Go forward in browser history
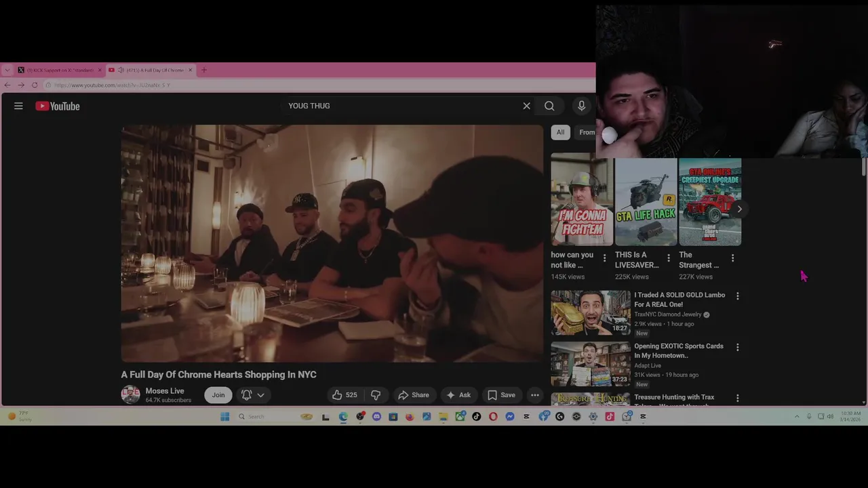Image resolution: width=868 pixels, height=488 pixels. point(21,85)
